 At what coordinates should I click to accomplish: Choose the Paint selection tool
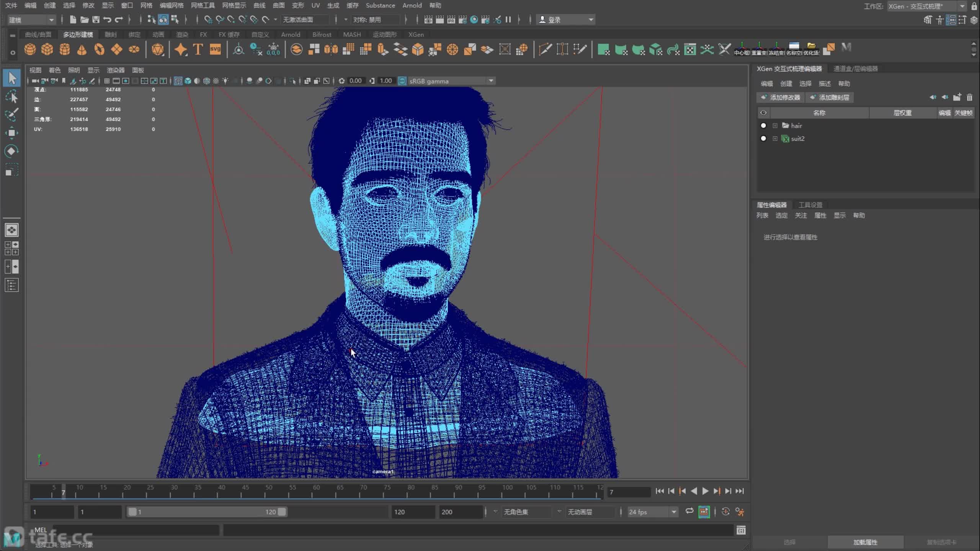click(x=12, y=114)
